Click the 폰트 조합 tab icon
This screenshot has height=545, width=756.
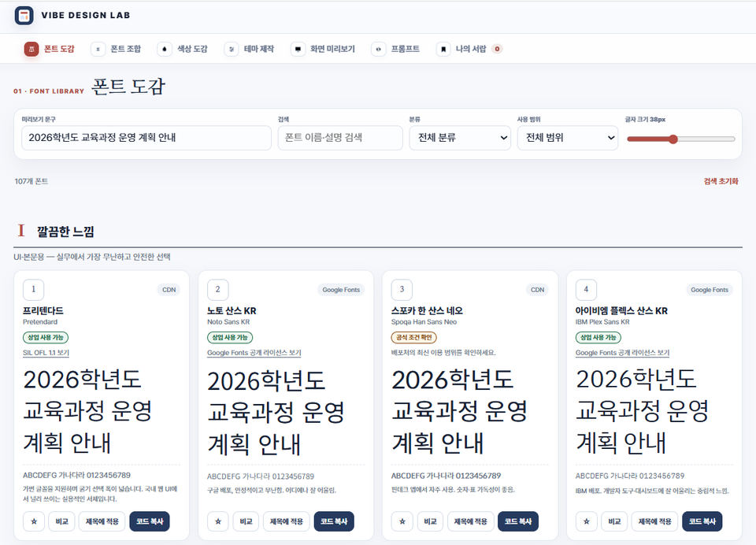point(98,49)
